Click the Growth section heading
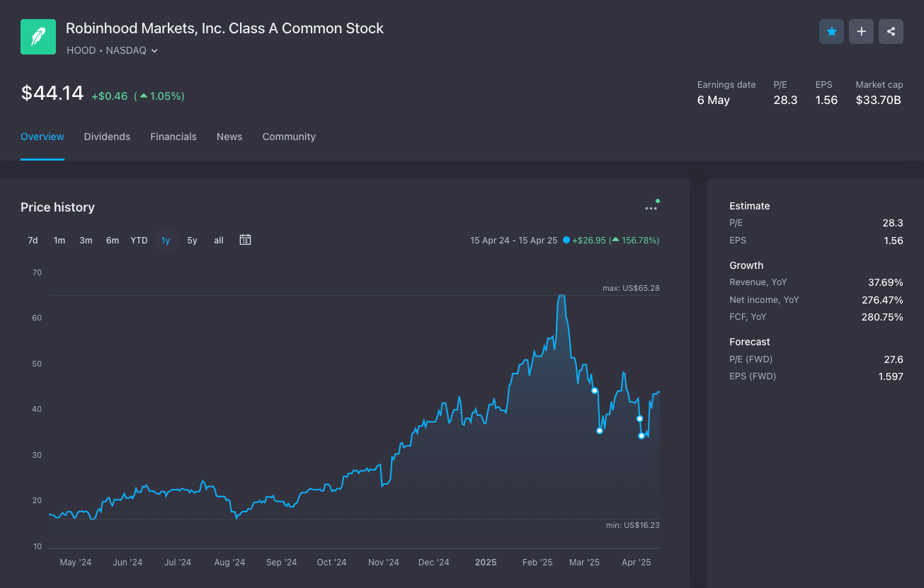The image size is (924, 588). [x=746, y=265]
